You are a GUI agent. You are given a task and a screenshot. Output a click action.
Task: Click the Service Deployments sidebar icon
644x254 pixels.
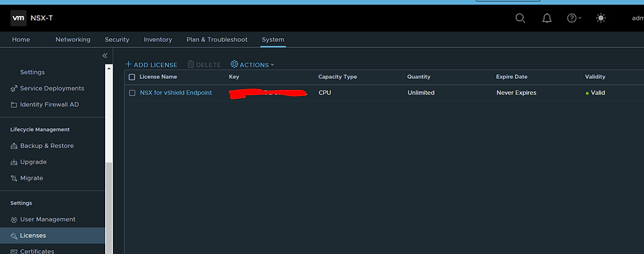pyautogui.click(x=14, y=88)
